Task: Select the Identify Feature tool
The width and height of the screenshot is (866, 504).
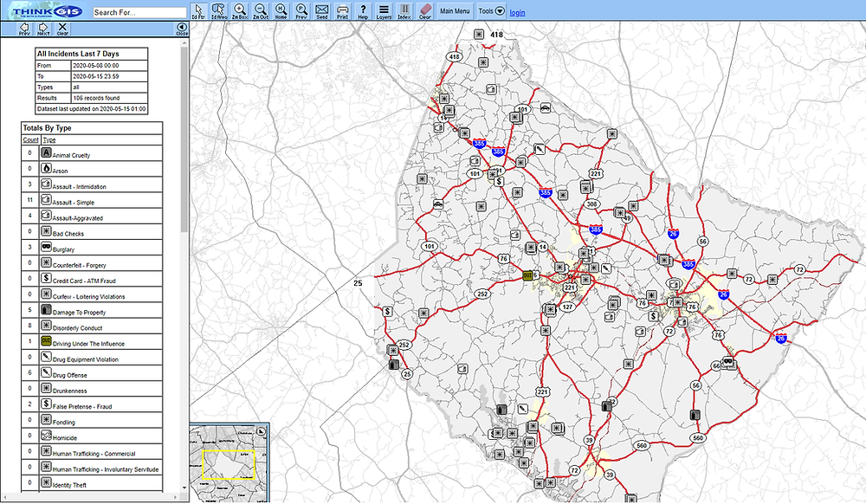Action: tap(198, 11)
